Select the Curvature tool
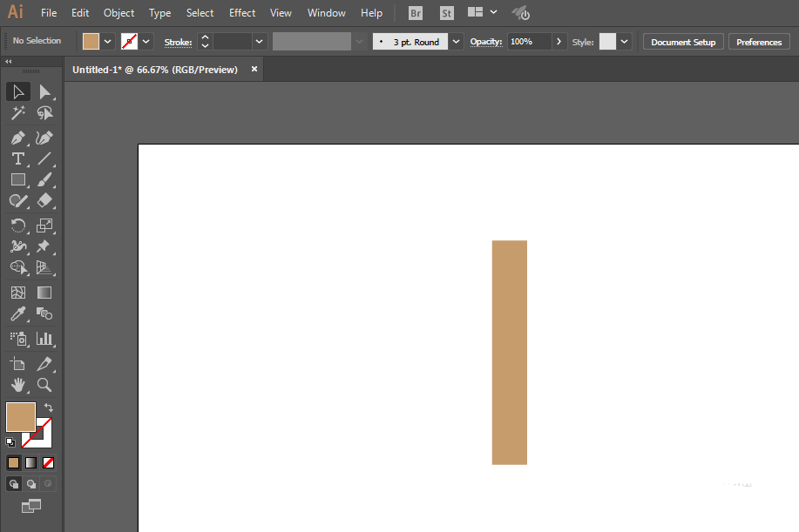The height and width of the screenshot is (532, 799). point(44,138)
